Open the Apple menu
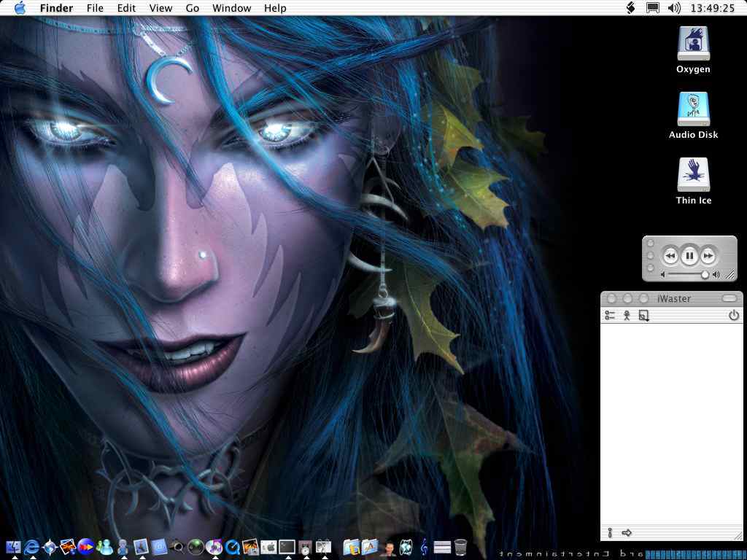Viewport: 747px width, 560px height. (x=20, y=7)
